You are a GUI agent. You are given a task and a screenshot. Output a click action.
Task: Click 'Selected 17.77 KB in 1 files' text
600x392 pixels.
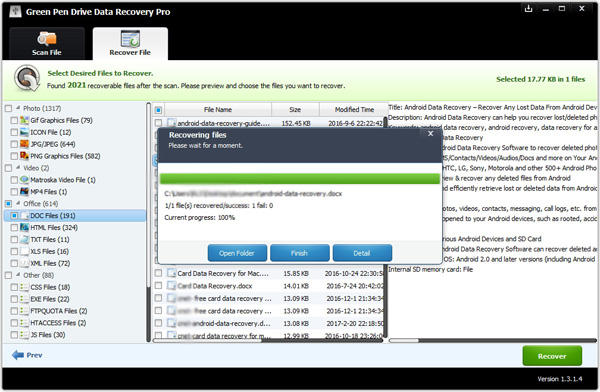click(x=540, y=79)
